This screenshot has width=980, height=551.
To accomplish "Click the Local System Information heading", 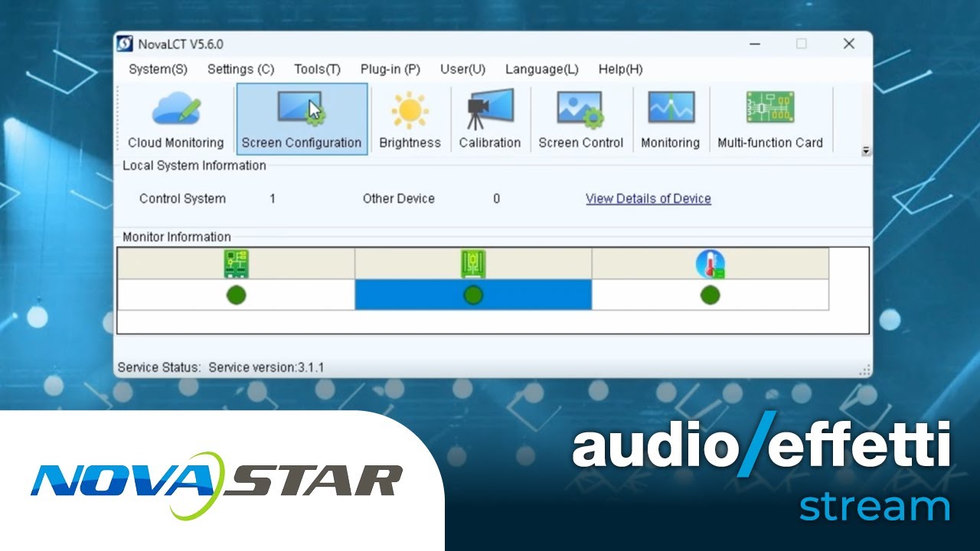I will [x=194, y=165].
